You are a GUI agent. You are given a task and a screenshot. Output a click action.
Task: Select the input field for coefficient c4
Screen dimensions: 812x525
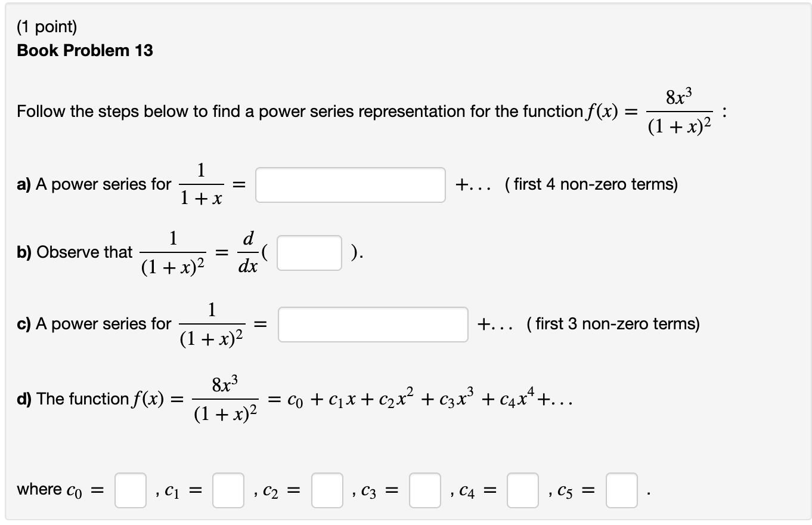coord(522,491)
